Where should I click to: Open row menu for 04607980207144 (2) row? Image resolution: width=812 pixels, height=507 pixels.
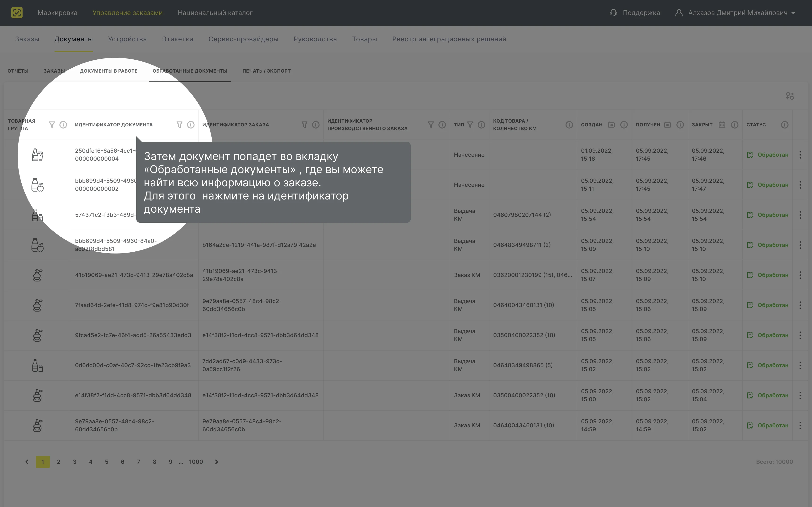[x=800, y=215]
